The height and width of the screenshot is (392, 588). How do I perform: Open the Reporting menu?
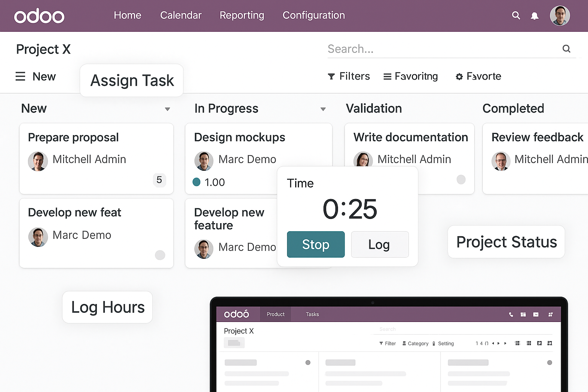click(242, 15)
